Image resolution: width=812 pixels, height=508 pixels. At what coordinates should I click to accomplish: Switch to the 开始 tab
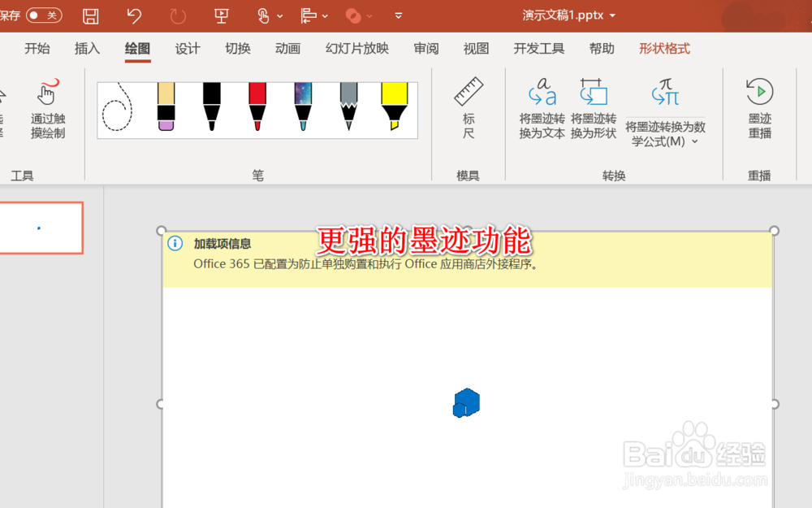point(37,49)
